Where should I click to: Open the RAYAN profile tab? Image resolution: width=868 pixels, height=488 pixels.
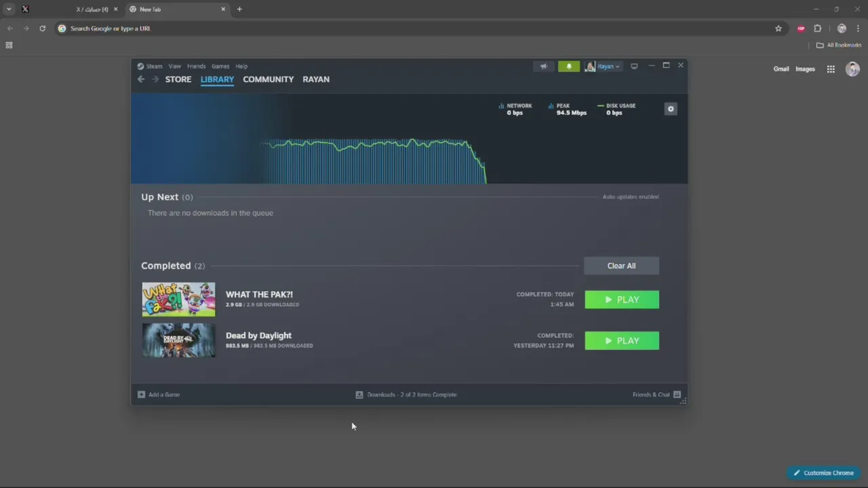click(316, 79)
